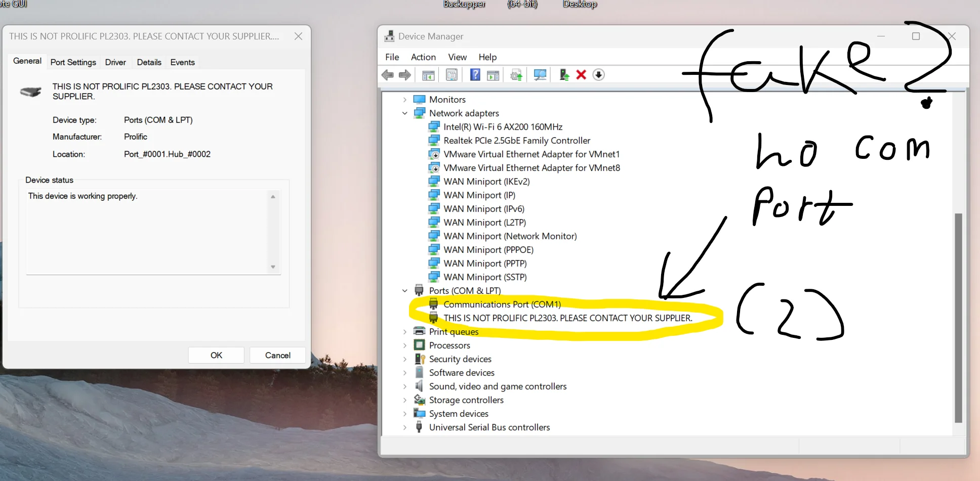Click the Manufacturer value Prolific
The image size is (980, 481).
[x=136, y=137]
